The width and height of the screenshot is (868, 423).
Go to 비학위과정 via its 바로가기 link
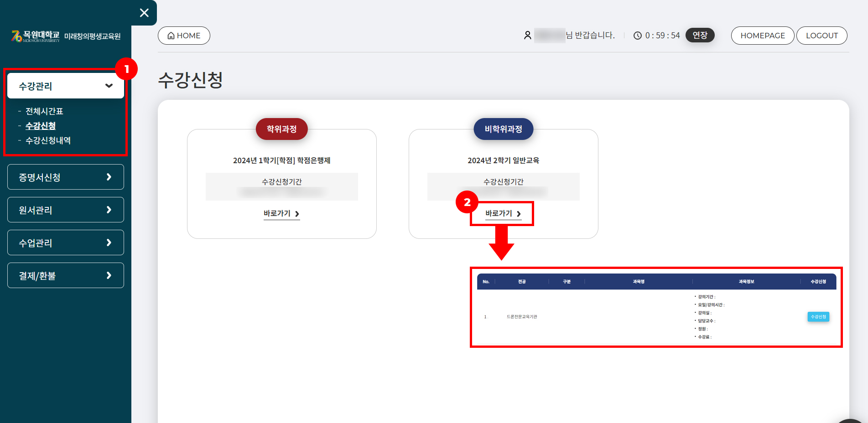[503, 214]
